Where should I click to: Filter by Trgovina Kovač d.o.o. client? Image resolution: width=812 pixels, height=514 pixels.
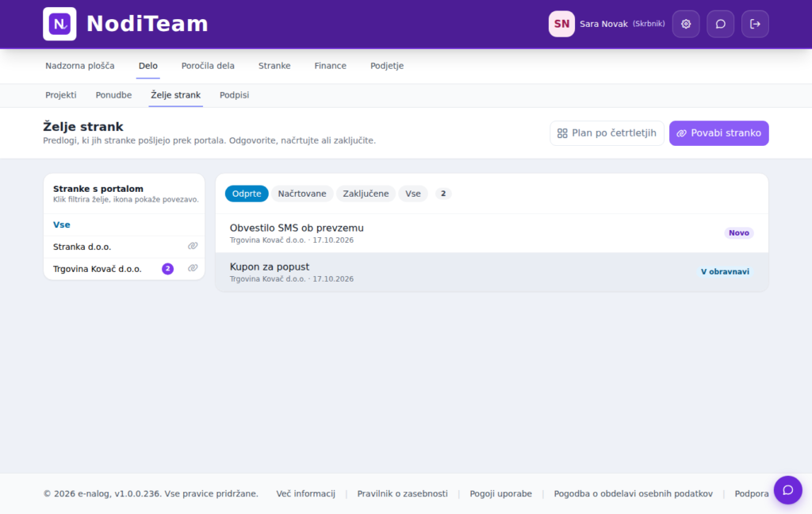(x=97, y=270)
